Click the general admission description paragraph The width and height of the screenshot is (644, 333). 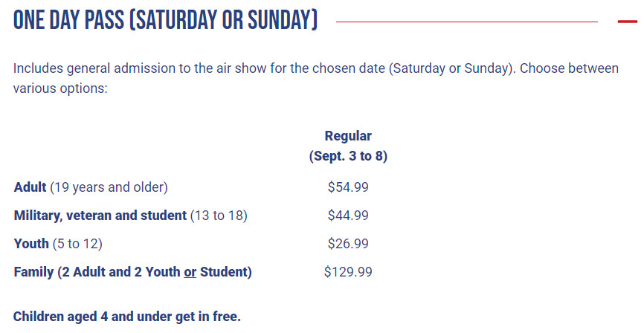pos(316,78)
